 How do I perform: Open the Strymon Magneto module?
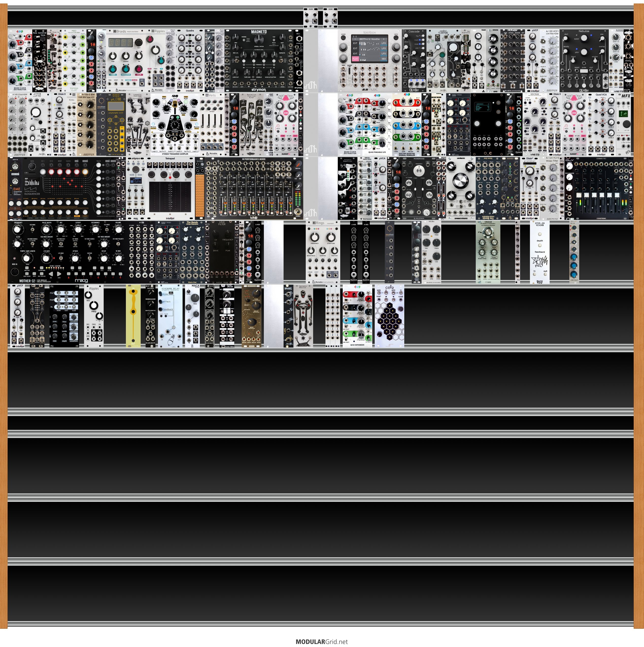tap(259, 61)
